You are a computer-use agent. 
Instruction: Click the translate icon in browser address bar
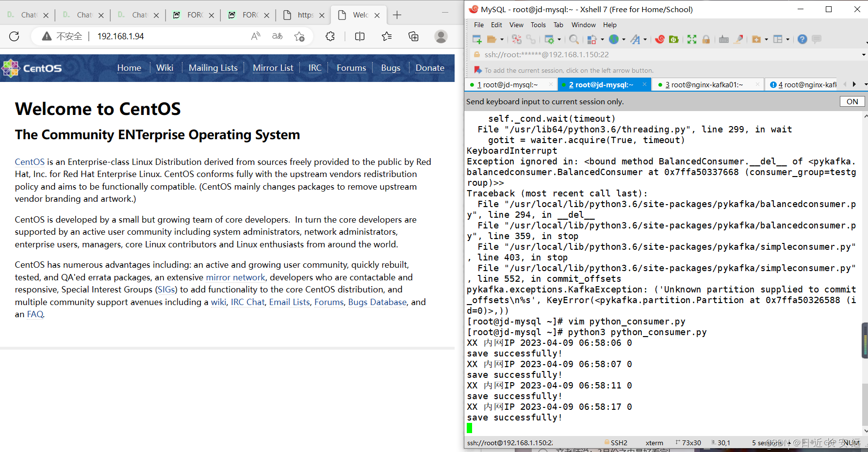[x=278, y=36]
